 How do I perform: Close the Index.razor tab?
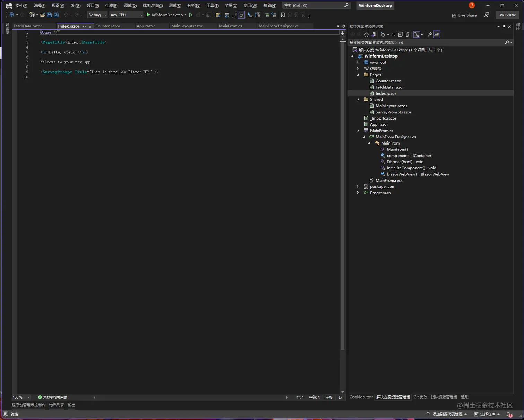pyautogui.click(x=90, y=26)
